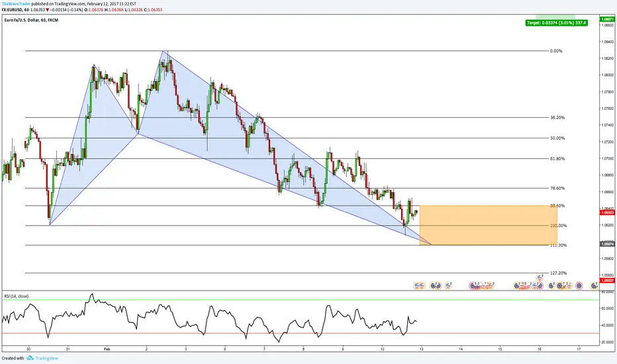
Task: Click the first US flag event icon
Action: [416, 286]
